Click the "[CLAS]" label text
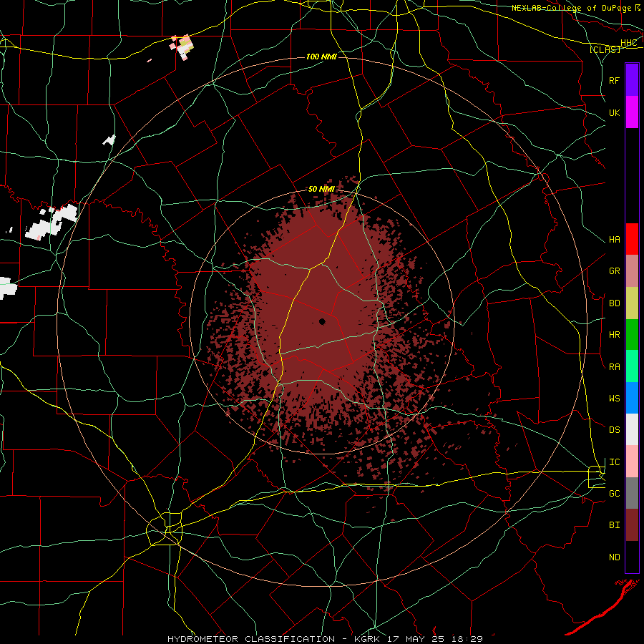This screenshot has height=644, width=644. pos(605,50)
